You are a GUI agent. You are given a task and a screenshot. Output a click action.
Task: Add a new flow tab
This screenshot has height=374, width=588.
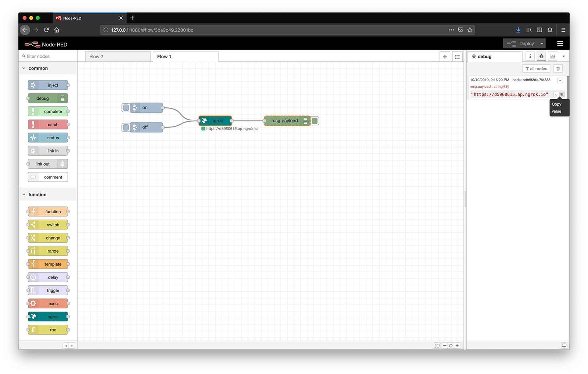(x=445, y=57)
